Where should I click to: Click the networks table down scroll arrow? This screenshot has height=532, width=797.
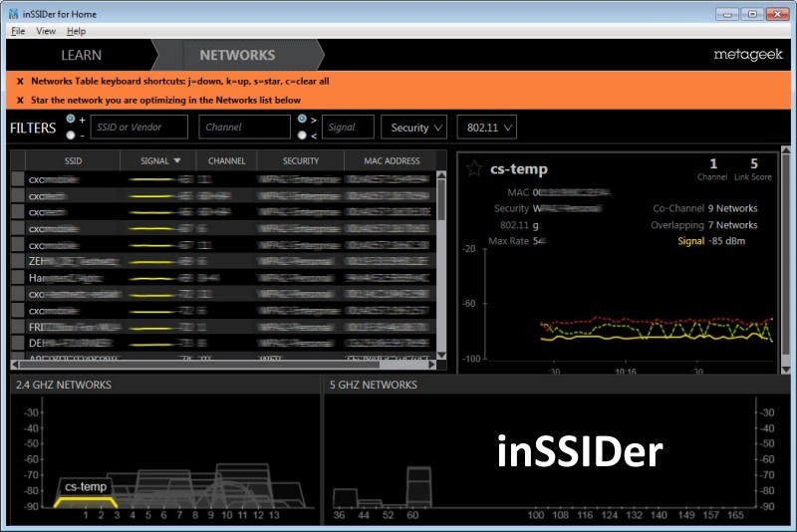441,355
